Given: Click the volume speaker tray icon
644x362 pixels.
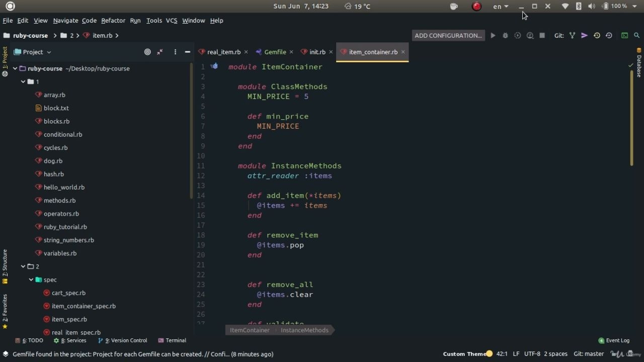Looking at the screenshot, I should (x=592, y=6).
